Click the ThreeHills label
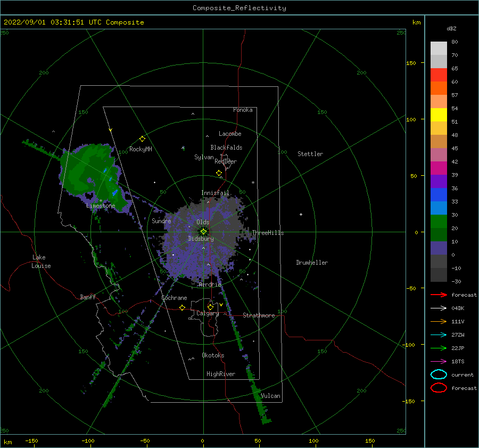The image size is (479, 448). point(268,233)
